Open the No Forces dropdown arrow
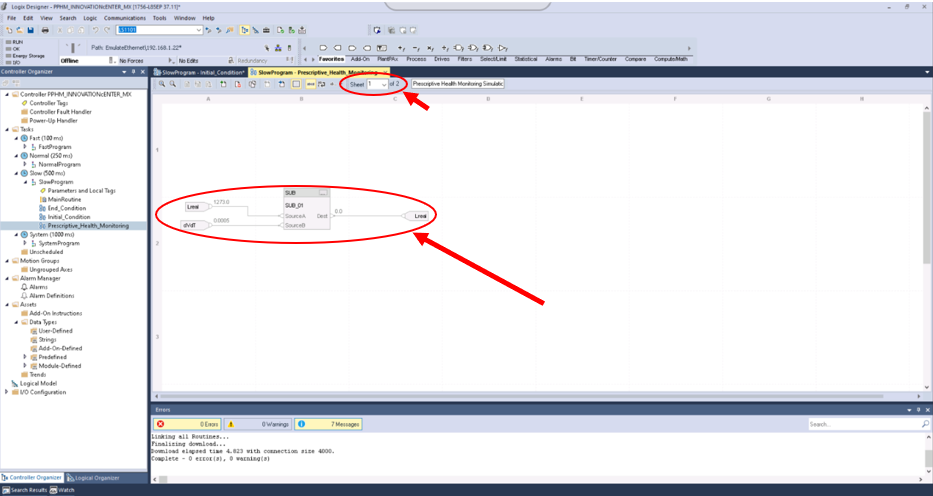 (171, 61)
